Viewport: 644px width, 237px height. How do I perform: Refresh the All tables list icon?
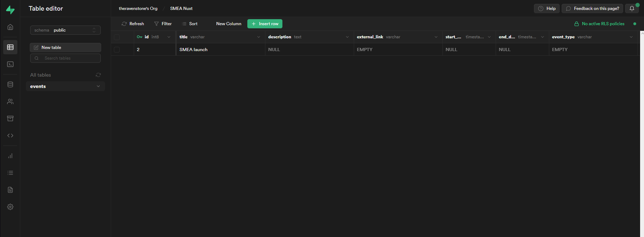(98, 75)
